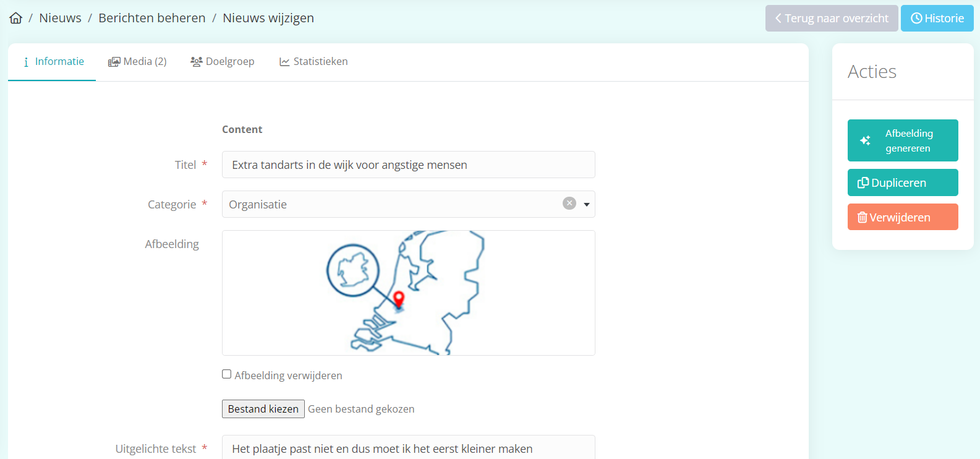Click the Afbeelding genereren button
This screenshot has width=980, height=459.
coord(903,140)
